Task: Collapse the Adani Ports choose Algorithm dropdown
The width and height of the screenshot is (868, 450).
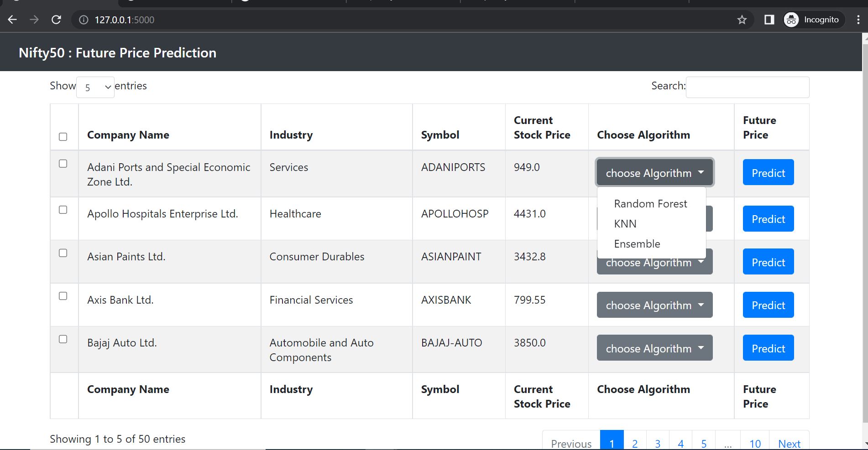Action: click(654, 172)
